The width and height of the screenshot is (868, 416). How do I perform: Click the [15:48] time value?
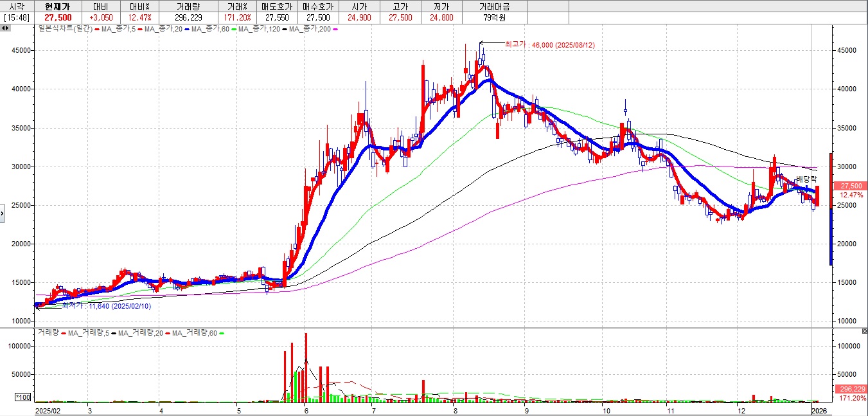click(x=17, y=17)
